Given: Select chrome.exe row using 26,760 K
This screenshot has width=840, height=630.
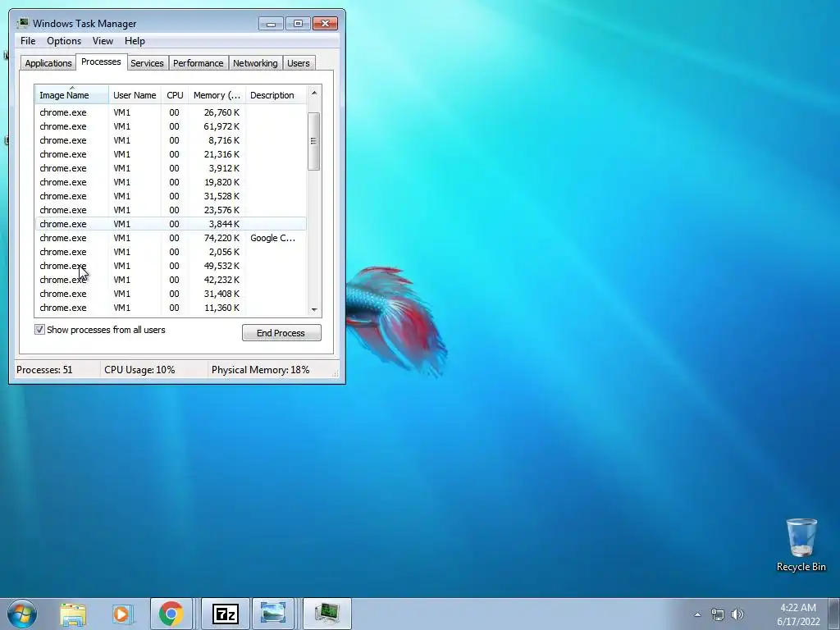Looking at the screenshot, I should 171,112.
